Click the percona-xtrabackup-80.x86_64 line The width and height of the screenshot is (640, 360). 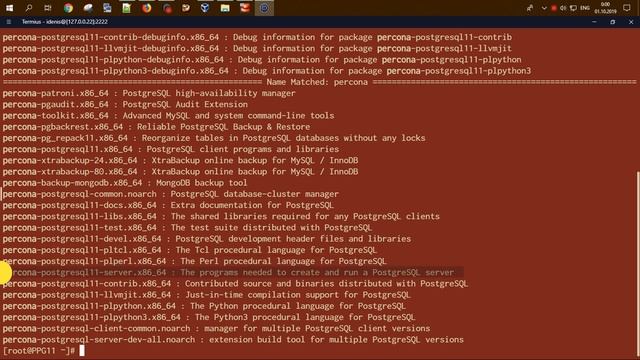tap(180, 172)
